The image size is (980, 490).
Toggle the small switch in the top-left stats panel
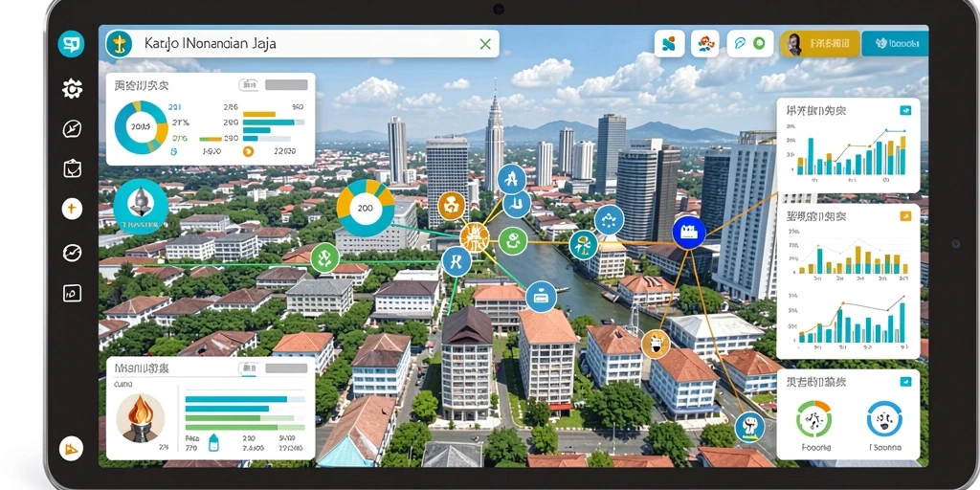coord(248,85)
